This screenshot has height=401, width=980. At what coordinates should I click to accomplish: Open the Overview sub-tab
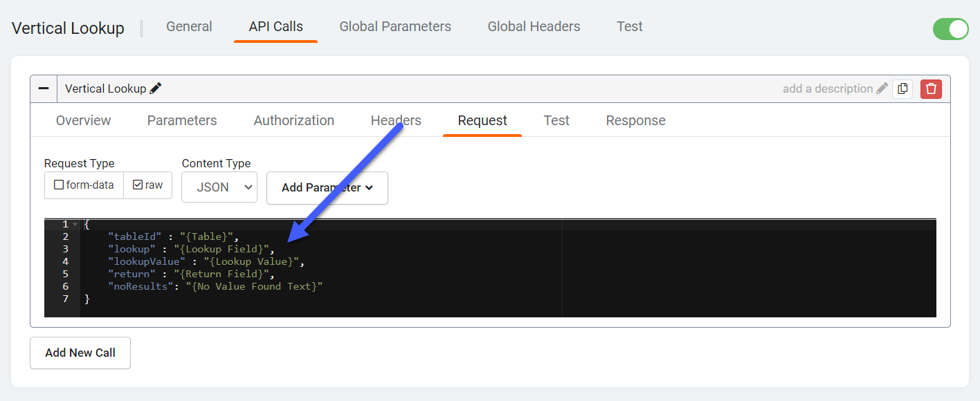click(x=83, y=120)
